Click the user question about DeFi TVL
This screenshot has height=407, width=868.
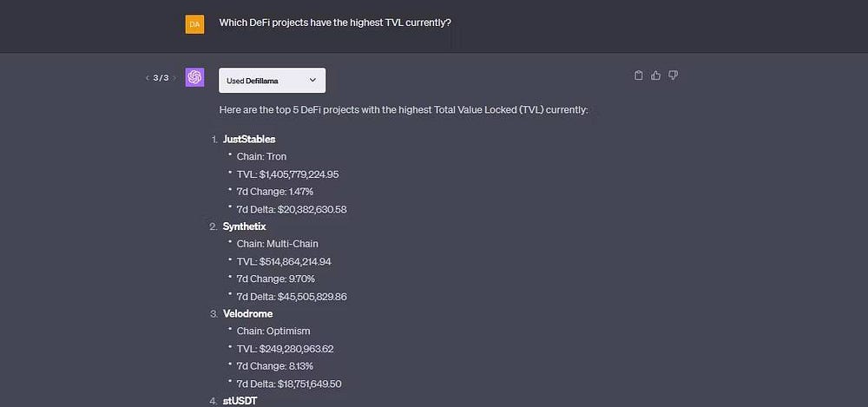pos(334,22)
